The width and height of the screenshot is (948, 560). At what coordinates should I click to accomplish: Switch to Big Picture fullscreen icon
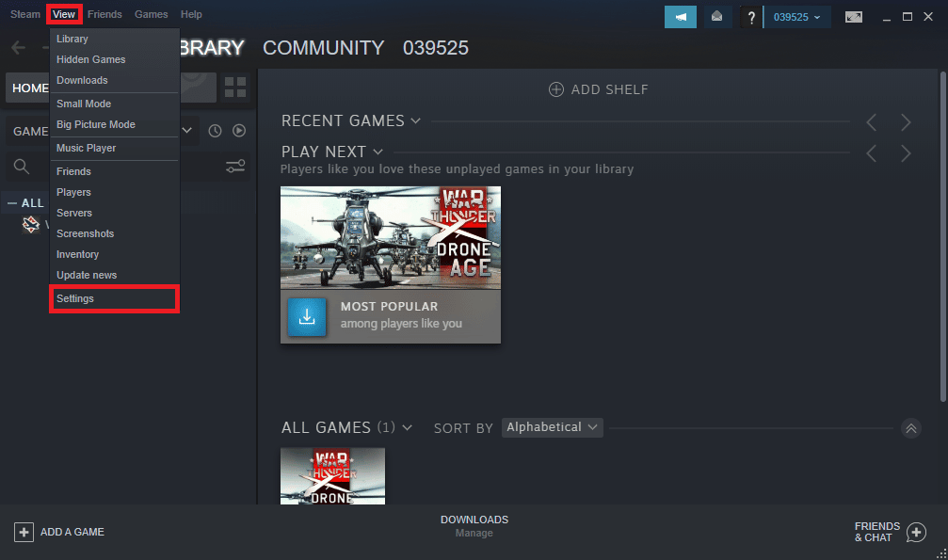(x=854, y=17)
